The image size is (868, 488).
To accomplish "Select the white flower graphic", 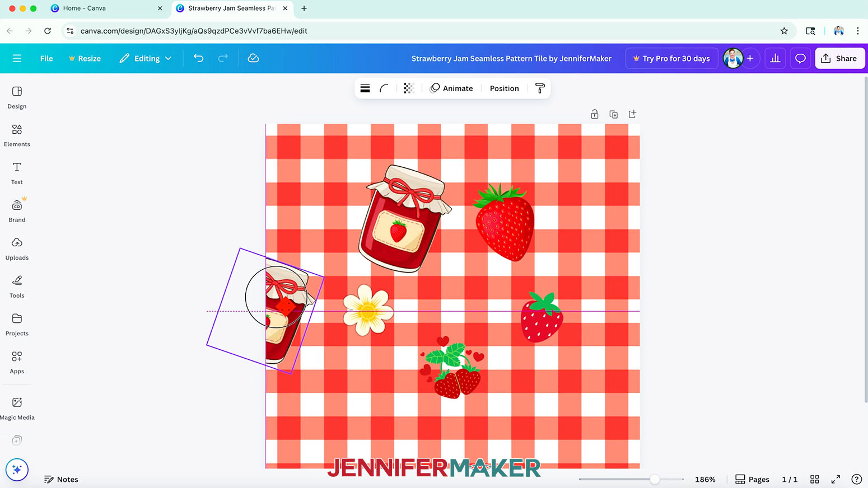I will point(367,310).
